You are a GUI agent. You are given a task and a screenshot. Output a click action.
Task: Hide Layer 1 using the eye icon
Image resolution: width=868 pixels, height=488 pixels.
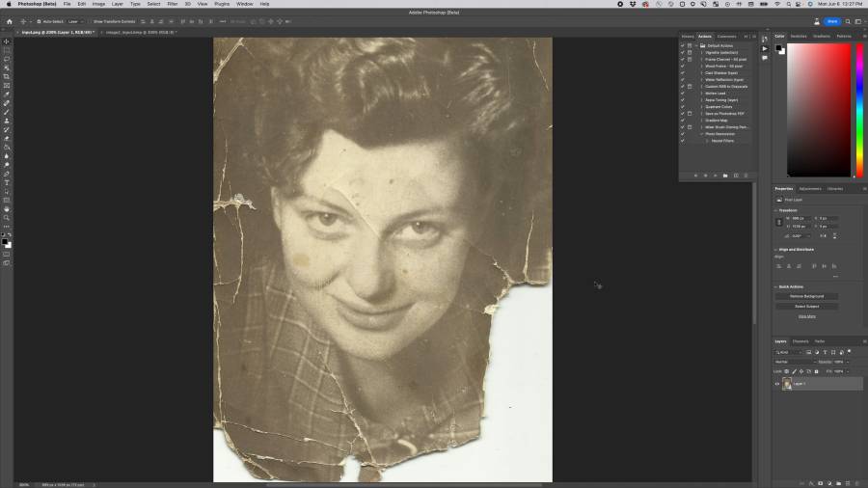(777, 384)
